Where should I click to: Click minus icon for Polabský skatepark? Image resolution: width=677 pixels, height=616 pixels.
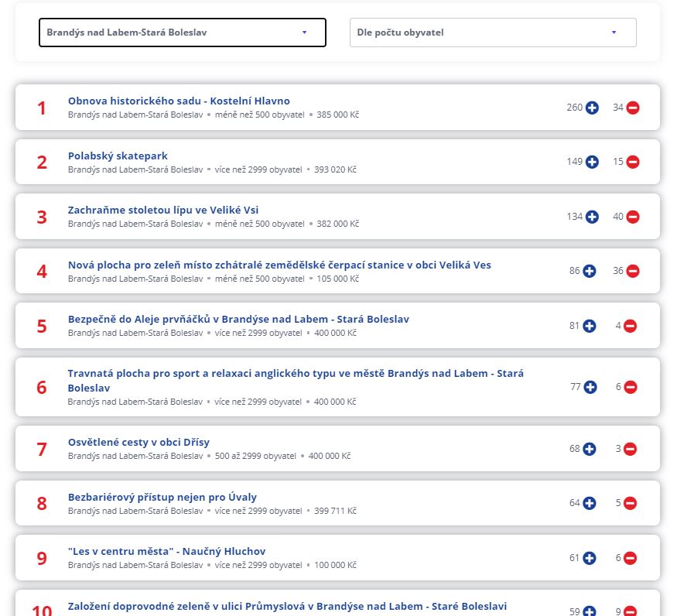[633, 162]
